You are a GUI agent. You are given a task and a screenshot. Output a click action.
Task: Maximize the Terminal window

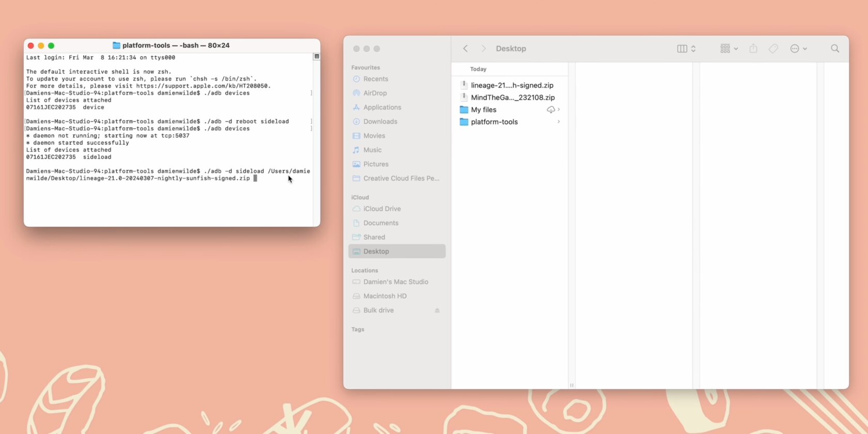[x=51, y=45]
